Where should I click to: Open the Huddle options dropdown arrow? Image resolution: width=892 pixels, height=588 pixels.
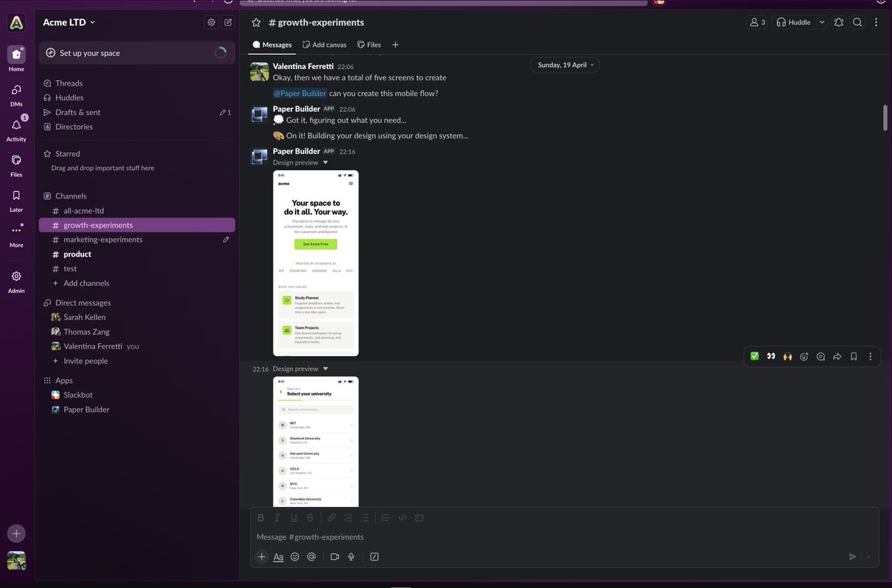click(x=821, y=22)
